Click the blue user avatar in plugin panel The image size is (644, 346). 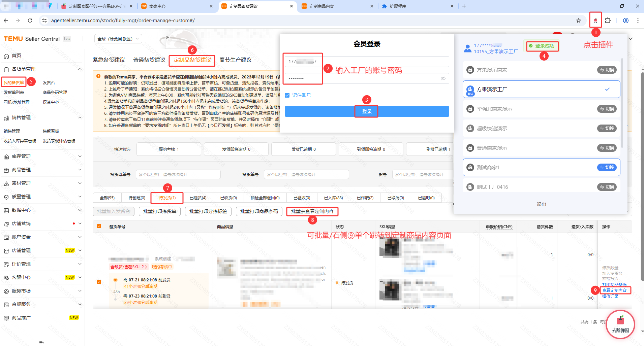click(467, 48)
